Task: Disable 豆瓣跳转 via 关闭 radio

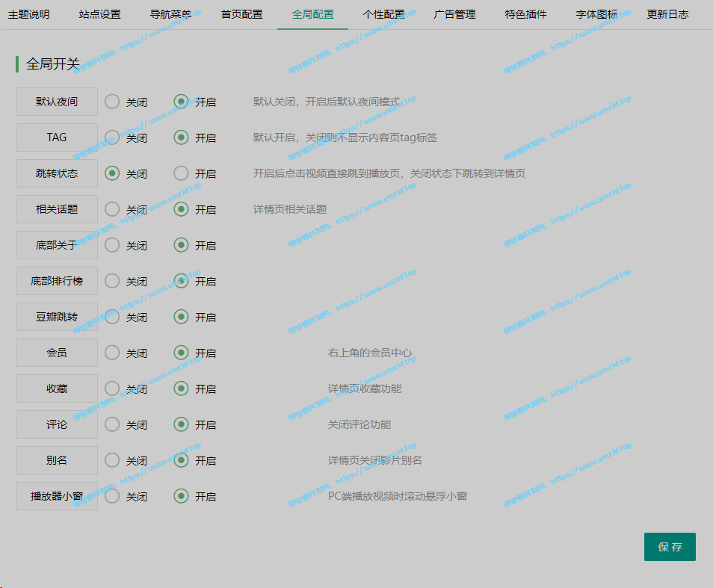Action: (x=112, y=317)
